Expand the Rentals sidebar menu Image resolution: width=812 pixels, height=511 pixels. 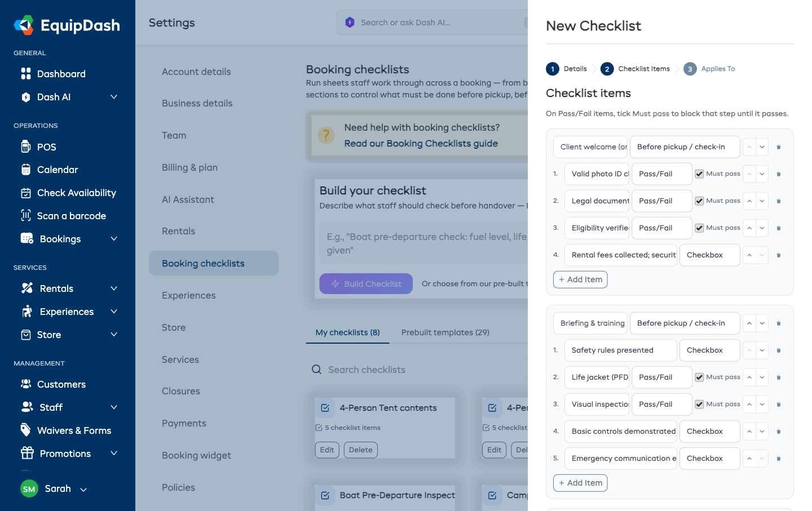click(114, 288)
